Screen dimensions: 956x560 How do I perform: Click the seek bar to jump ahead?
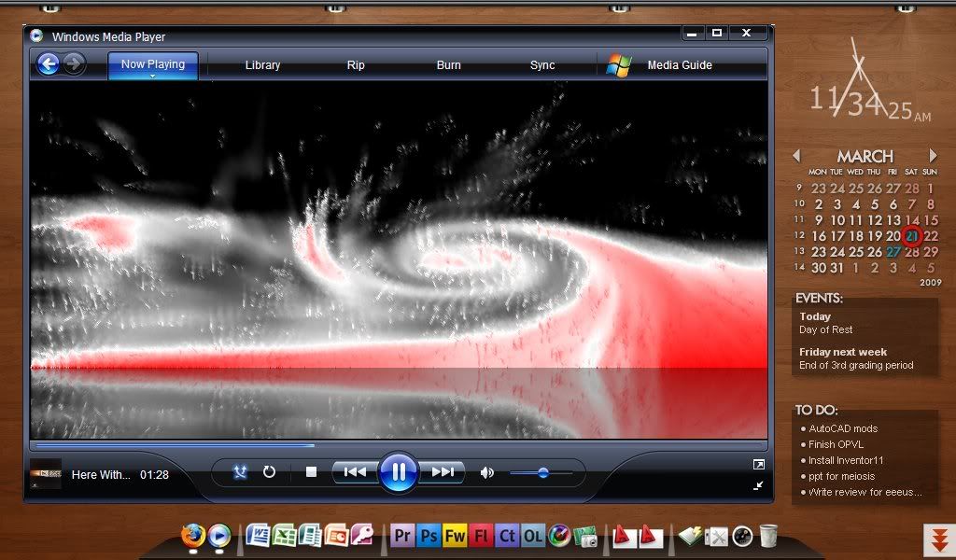pyautogui.click(x=398, y=445)
